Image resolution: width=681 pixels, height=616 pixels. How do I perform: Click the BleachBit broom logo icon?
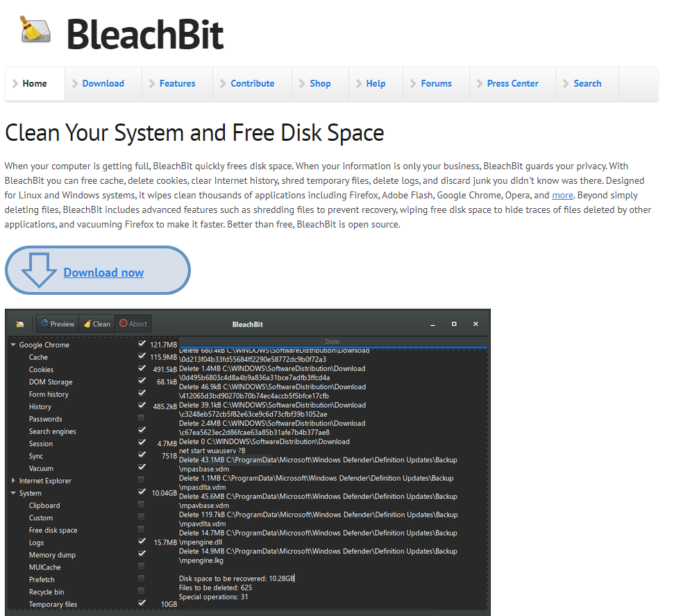(35, 30)
